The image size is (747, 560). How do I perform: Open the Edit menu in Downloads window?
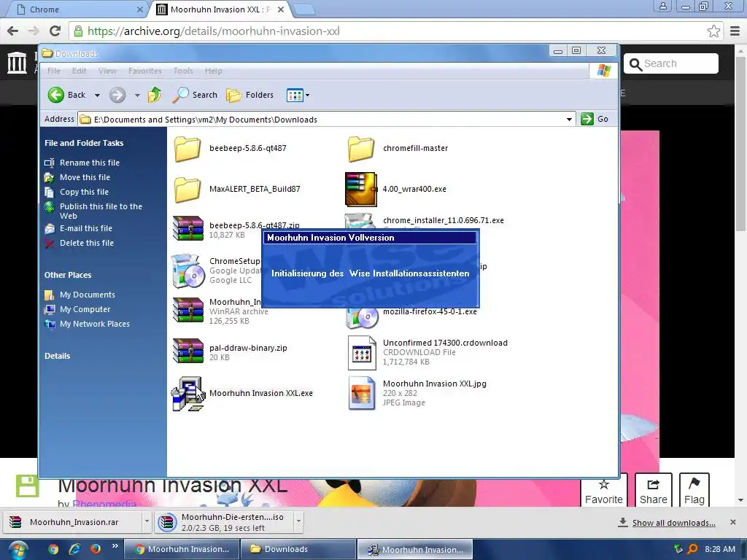[x=79, y=71]
